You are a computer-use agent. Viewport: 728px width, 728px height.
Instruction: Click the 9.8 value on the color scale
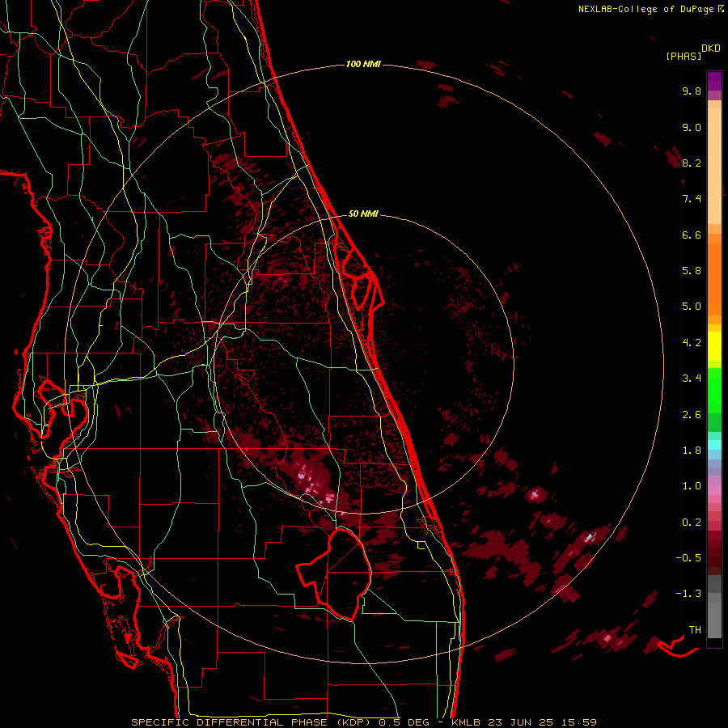[x=692, y=91]
